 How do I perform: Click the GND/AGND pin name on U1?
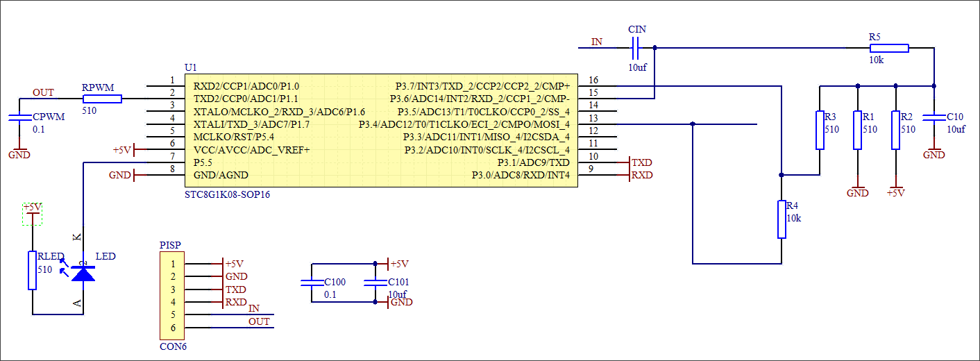(221, 175)
